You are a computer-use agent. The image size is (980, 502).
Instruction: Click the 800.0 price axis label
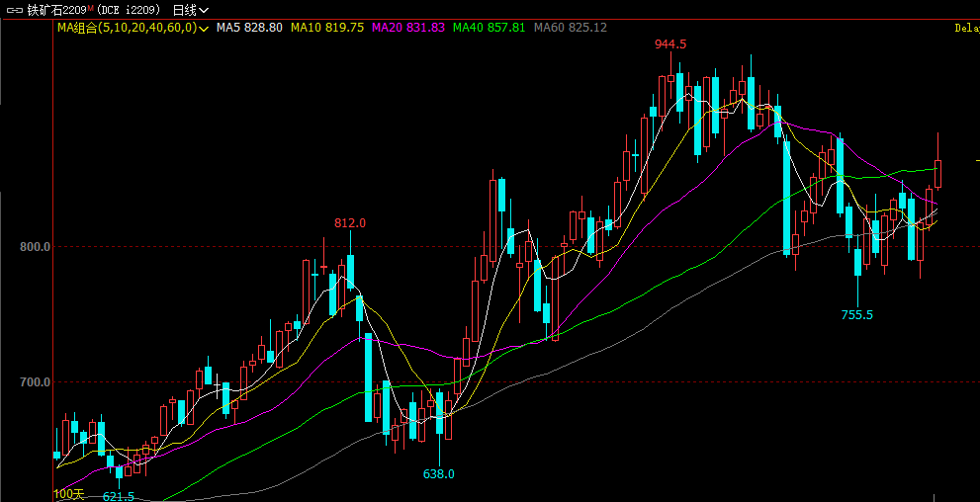(35, 247)
